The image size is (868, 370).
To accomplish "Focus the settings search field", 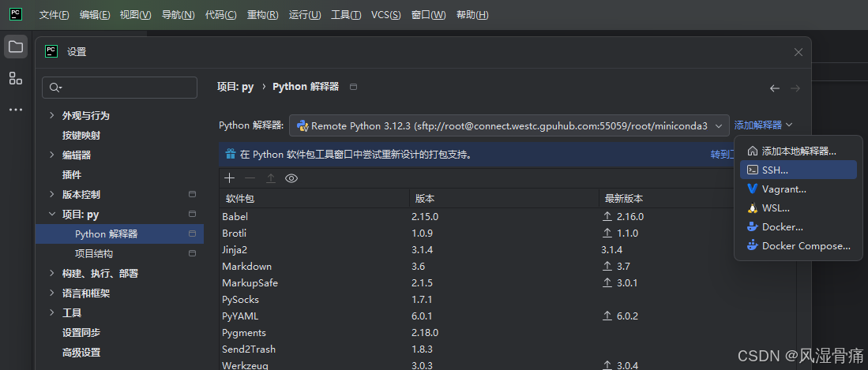I will coord(119,88).
